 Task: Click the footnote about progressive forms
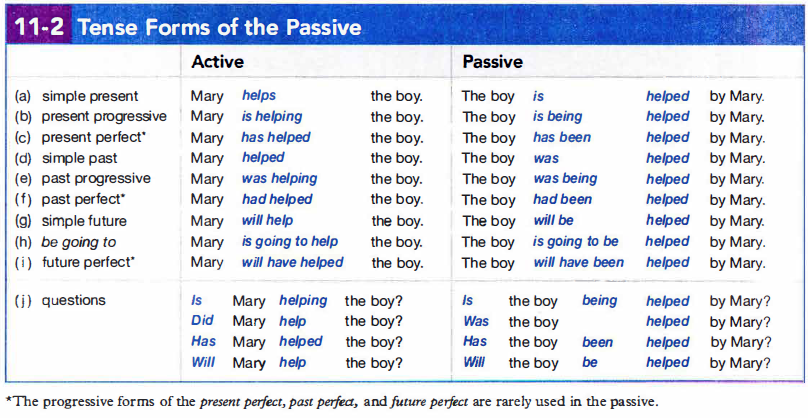point(332,402)
